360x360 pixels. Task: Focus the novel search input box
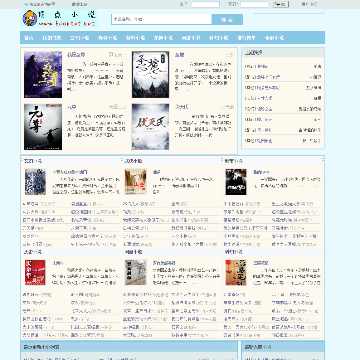(162, 19)
